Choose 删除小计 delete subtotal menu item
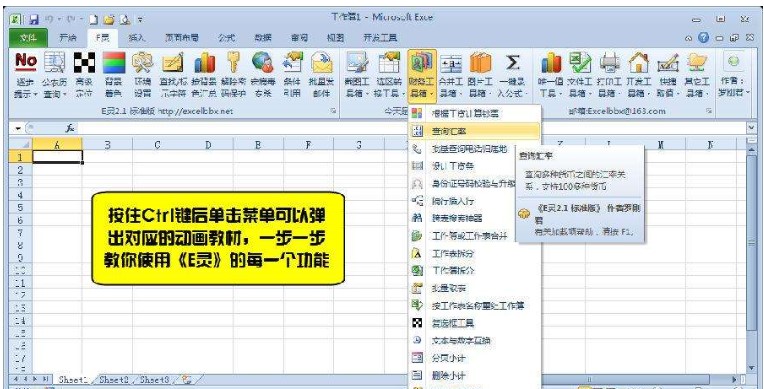 click(475, 376)
